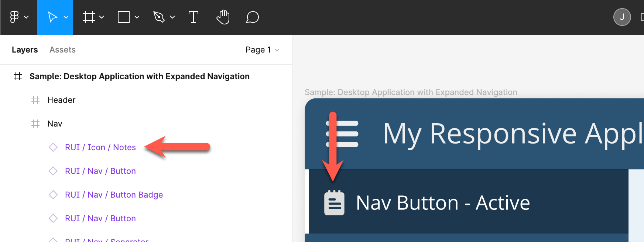
Task: Select the Move tool
Action: (52, 17)
